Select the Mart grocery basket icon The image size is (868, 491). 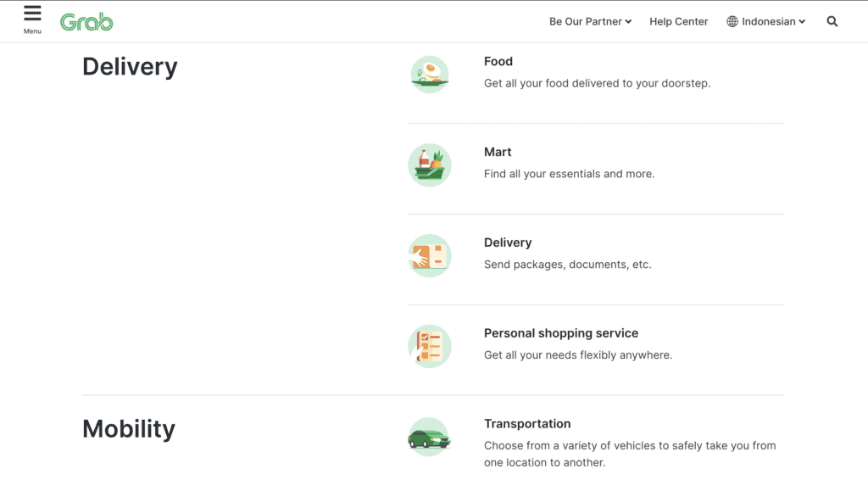[430, 165]
